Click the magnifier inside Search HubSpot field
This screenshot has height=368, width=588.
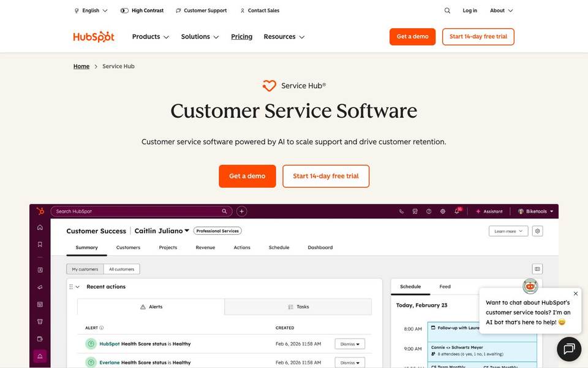[224, 212]
